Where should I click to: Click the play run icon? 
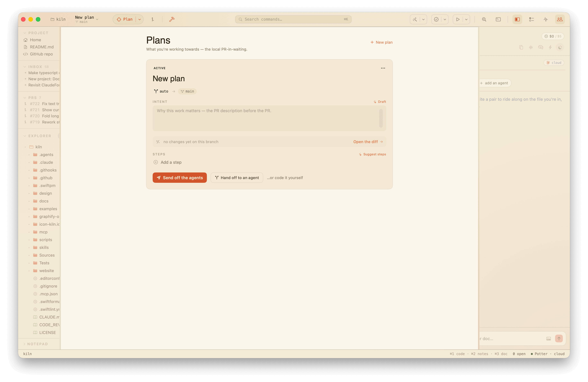458,19
